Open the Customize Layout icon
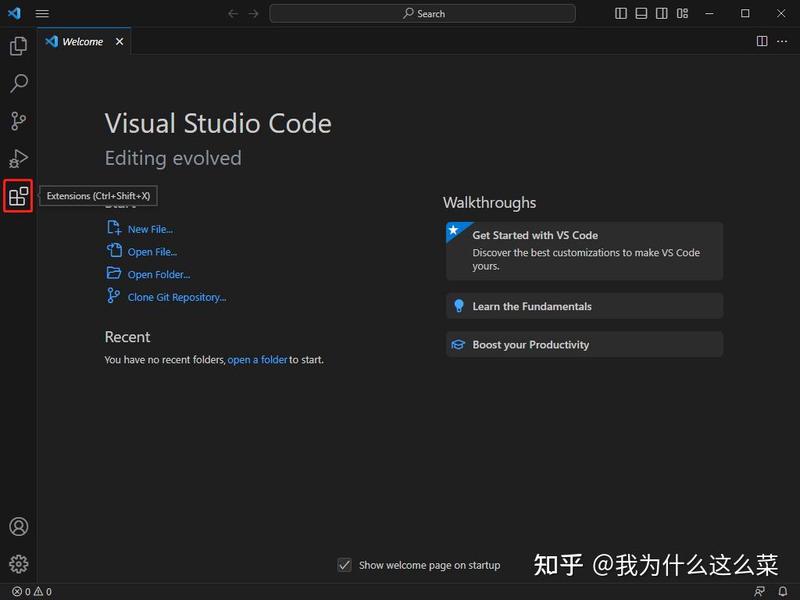 (x=683, y=13)
